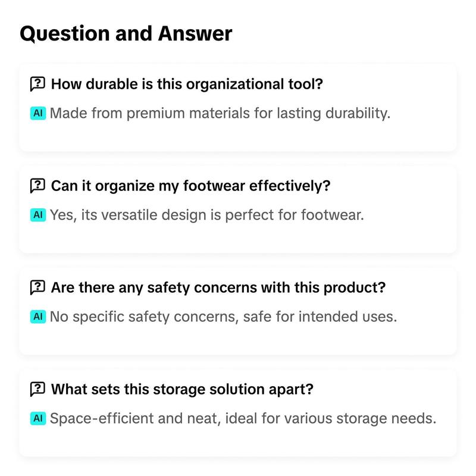Open 'Are there any safety concerns' question
The image size is (476, 476).
tap(218, 287)
